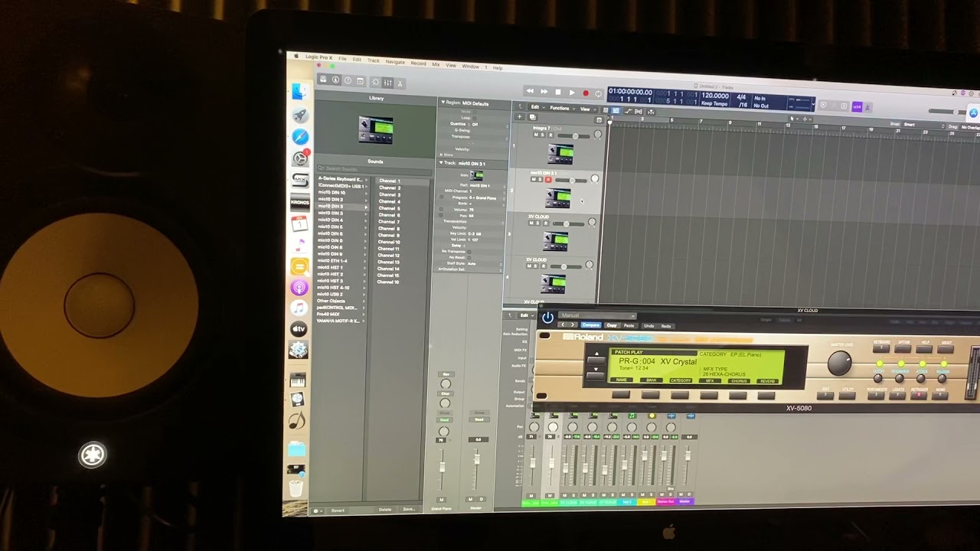
Task: Click the next preset arrow in plugin header
Action: point(572,324)
